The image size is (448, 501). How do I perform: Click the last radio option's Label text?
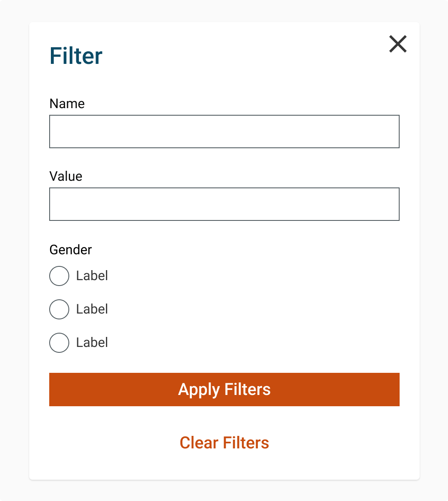pos(92,343)
